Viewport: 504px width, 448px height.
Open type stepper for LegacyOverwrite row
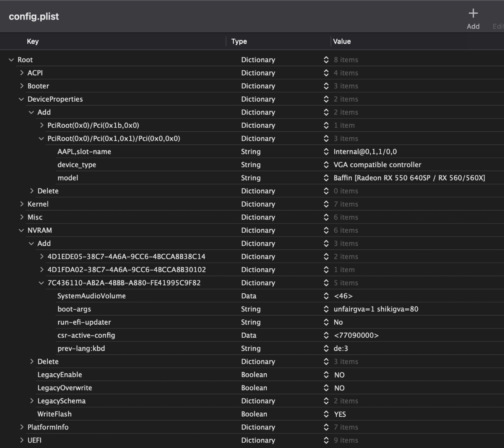coord(326,388)
